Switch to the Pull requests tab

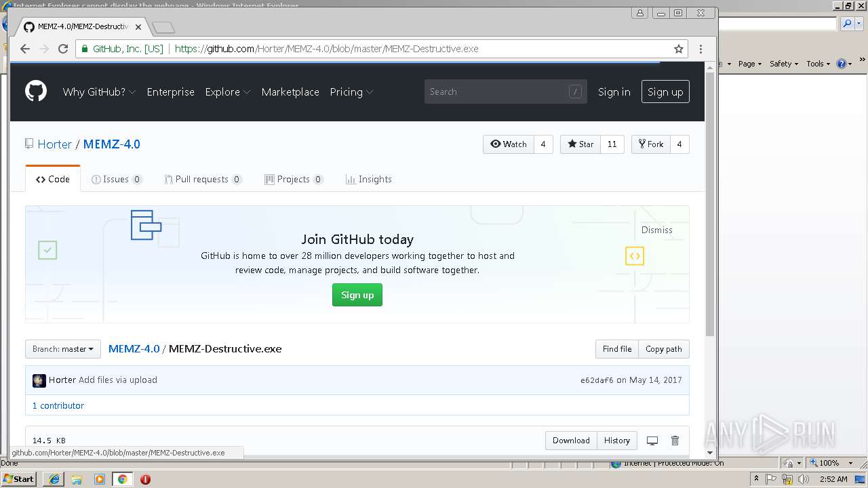203,179
